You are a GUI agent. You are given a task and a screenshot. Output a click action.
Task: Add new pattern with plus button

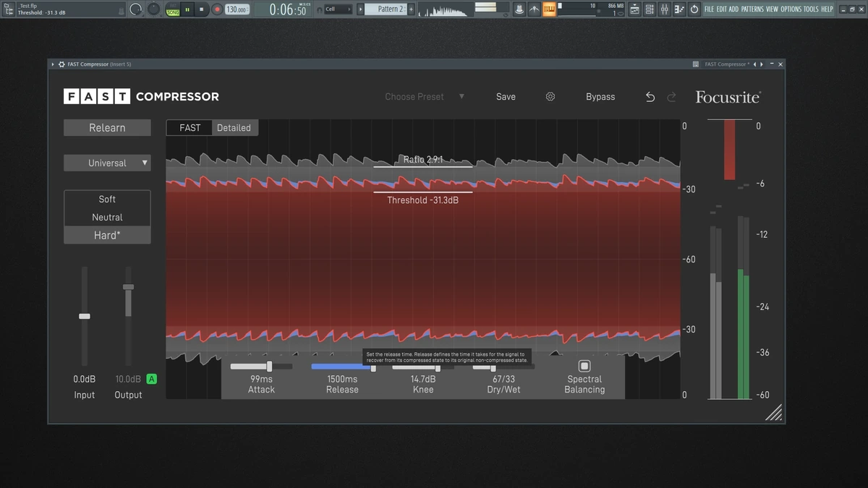click(412, 9)
